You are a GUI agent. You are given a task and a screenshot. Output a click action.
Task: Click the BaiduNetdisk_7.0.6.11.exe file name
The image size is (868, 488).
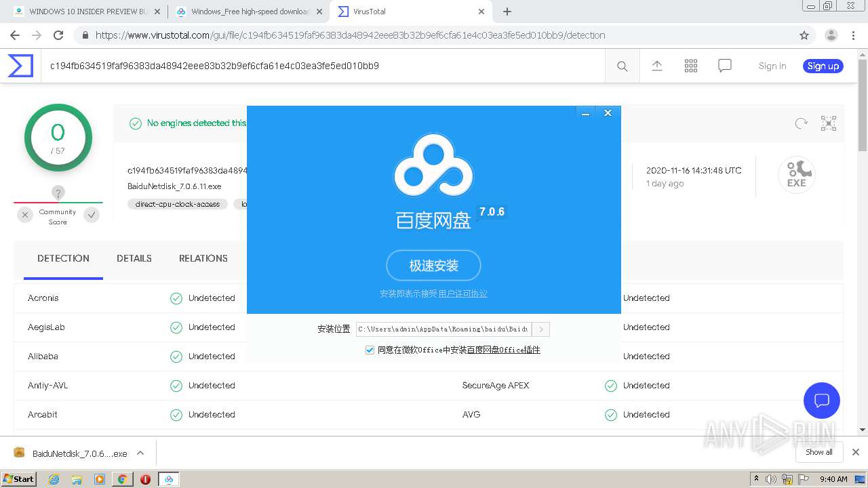point(174,186)
